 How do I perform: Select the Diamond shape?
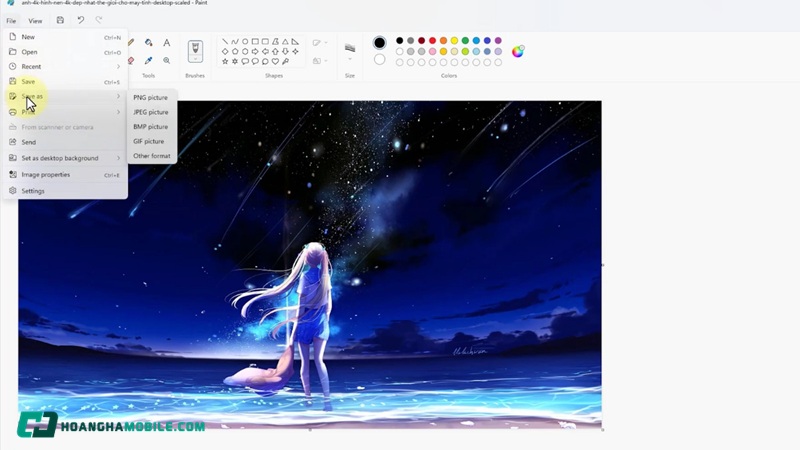point(225,52)
